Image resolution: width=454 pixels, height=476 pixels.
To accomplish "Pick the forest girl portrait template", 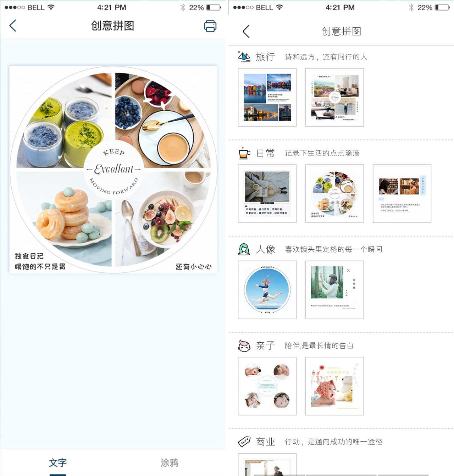I will [x=334, y=290].
